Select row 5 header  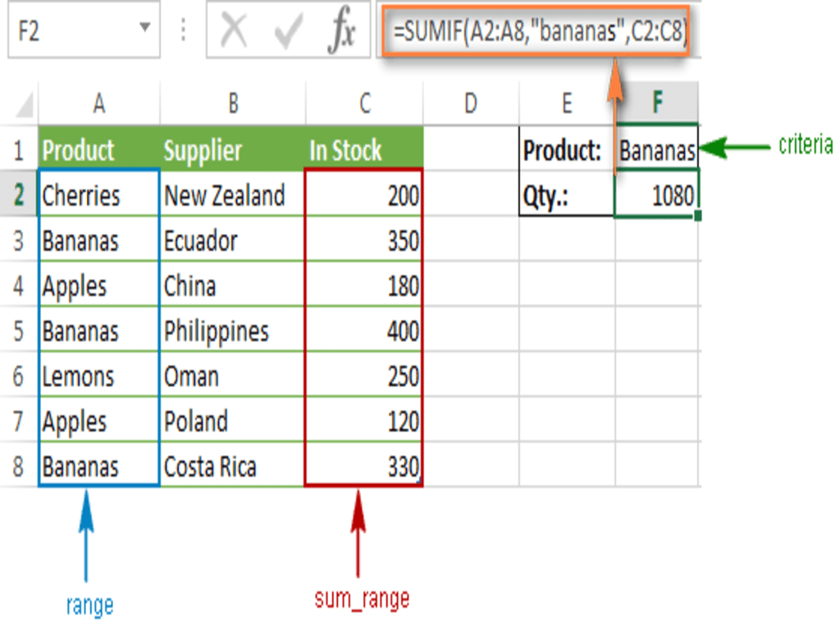click(x=18, y=331)
